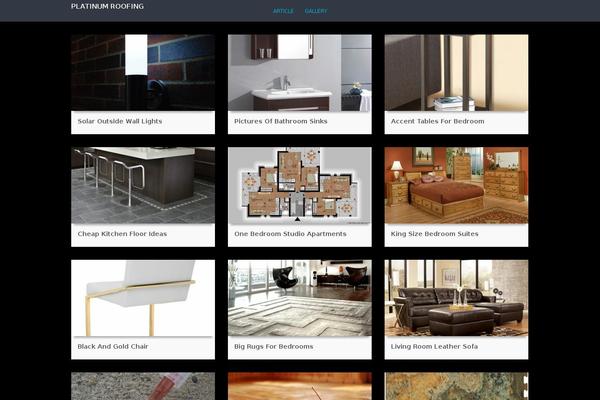600x400 pixels.
Task: Click the Big Rugs For Bedrooms caption
Action: coord(274,346)
